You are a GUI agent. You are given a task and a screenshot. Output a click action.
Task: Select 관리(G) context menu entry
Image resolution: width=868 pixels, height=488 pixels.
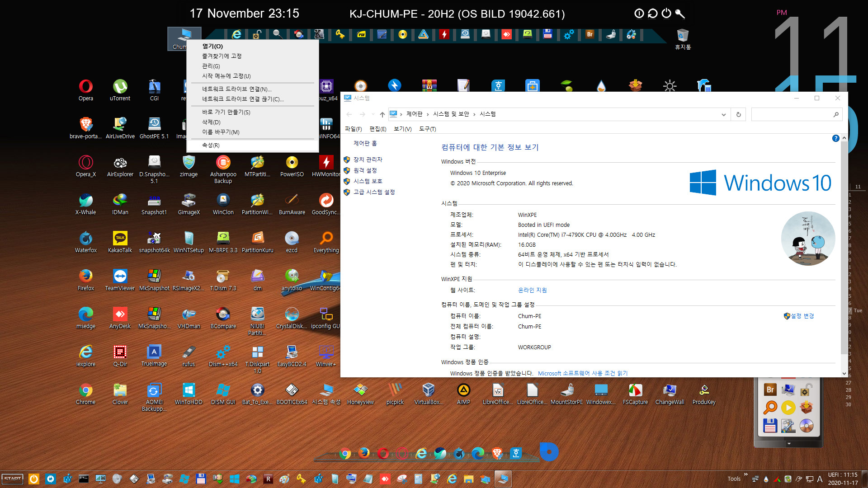pos(252,66)
